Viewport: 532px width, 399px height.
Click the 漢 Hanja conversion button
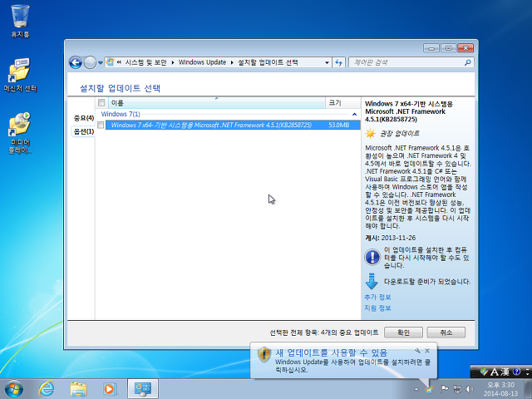coord(505,372)
